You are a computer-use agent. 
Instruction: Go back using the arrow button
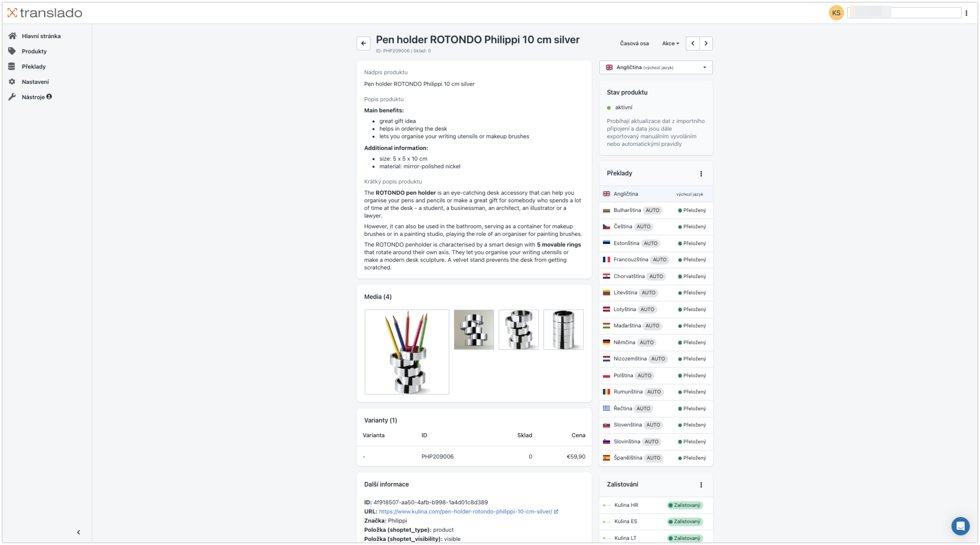363,43
